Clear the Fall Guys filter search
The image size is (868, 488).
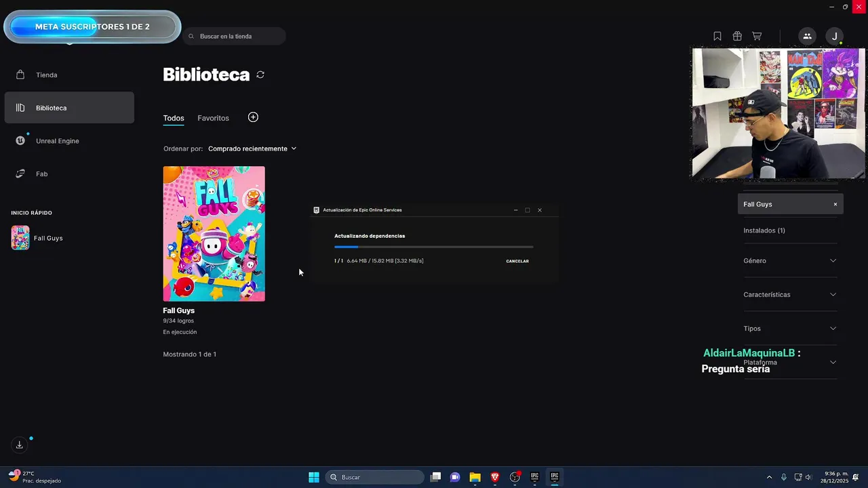point(835,204)
